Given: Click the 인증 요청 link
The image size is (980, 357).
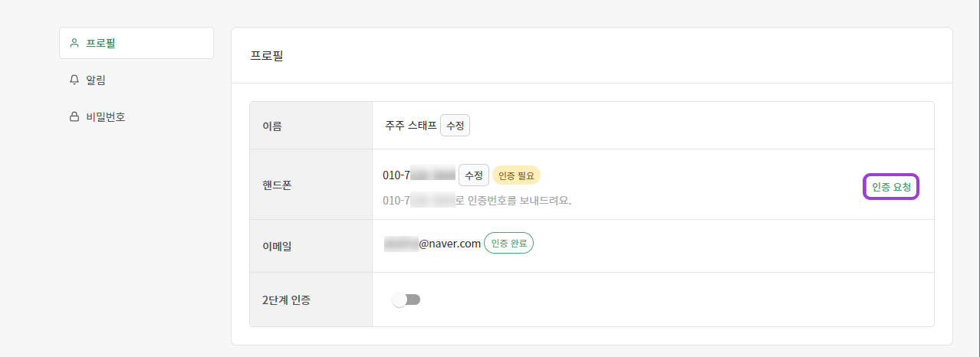Looking at the screenshot, I should click(891, 187).
